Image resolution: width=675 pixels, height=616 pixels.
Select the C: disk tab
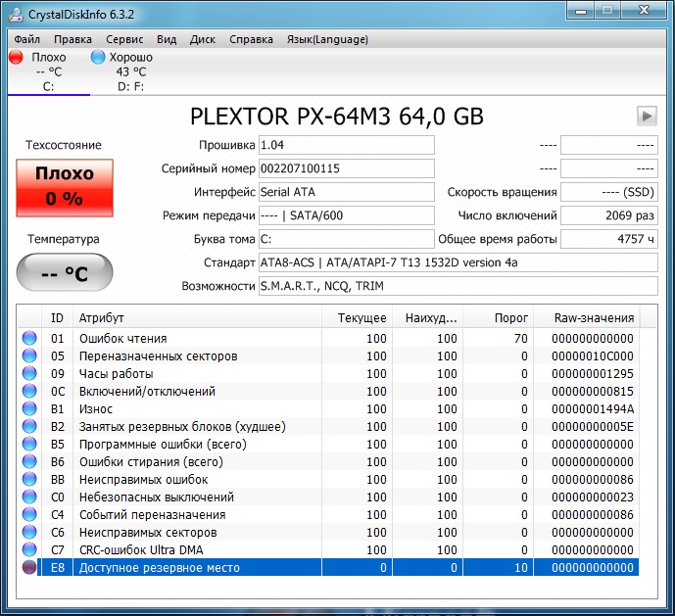pyautogui.click(x=49, y=71)
